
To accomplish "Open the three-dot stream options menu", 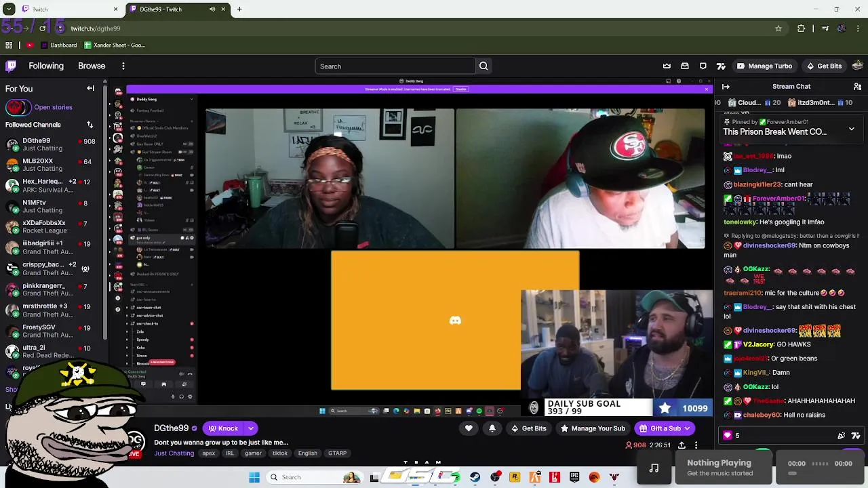I will [x=696, y=445].
